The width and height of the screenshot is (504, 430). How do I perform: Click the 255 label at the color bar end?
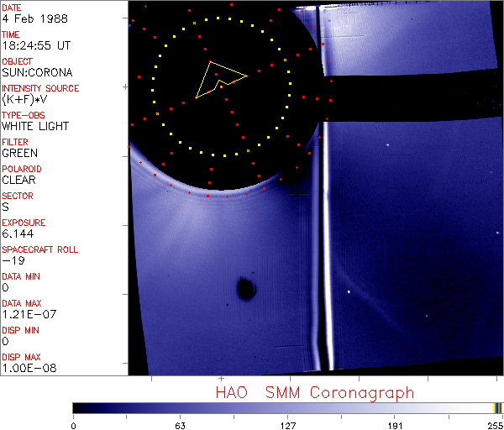493,424
